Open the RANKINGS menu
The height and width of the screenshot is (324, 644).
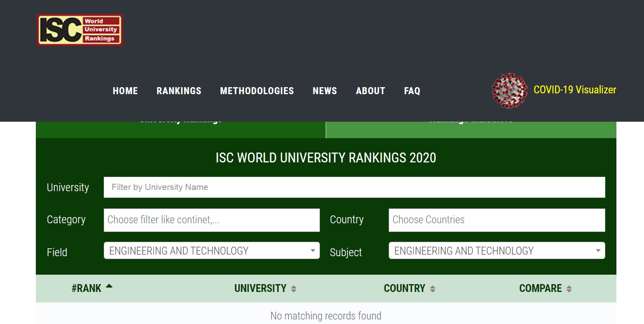click(x=179, y=91)
